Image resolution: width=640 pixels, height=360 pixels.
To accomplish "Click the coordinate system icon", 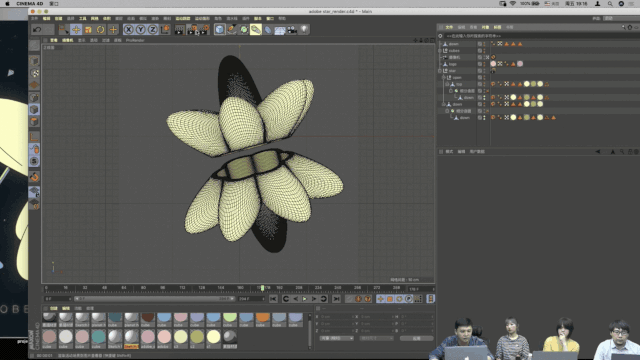I will [x=165, y=29].
